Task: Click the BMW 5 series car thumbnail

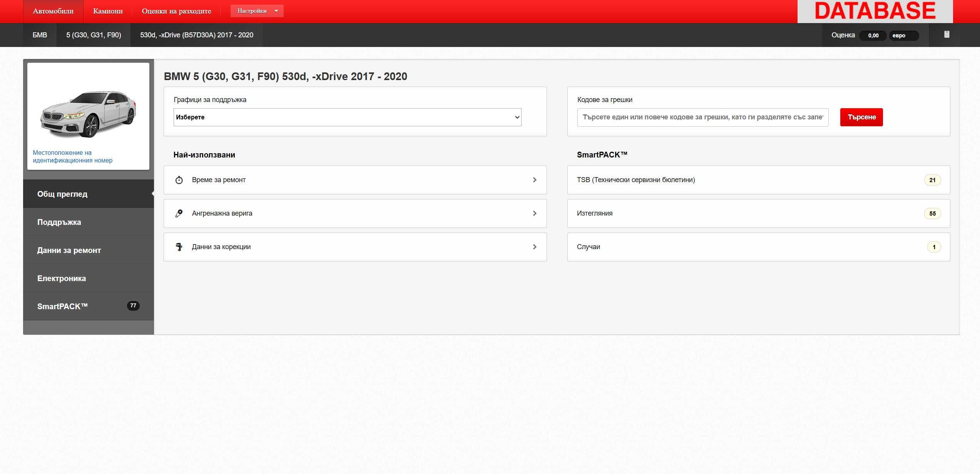Action: pyautogui.click(x=88, y=114)
